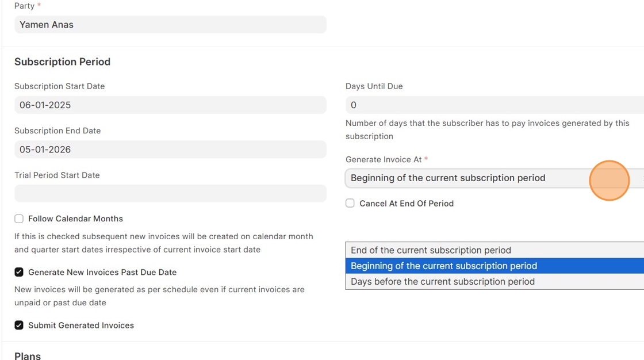Click the Subscription Start Date label
Image resolution: width=644 pixels, height=360 pixels.
[x=59, y=86]
